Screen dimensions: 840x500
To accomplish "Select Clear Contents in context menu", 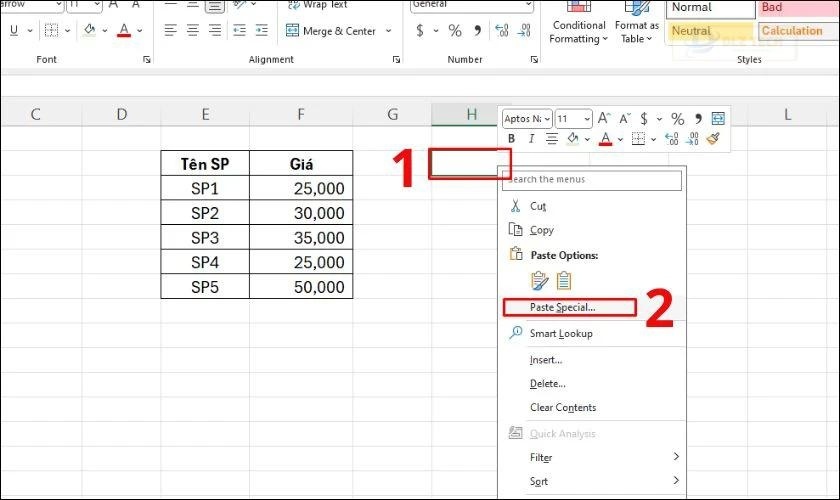I will pyautogui.click(x=562, y=407).
